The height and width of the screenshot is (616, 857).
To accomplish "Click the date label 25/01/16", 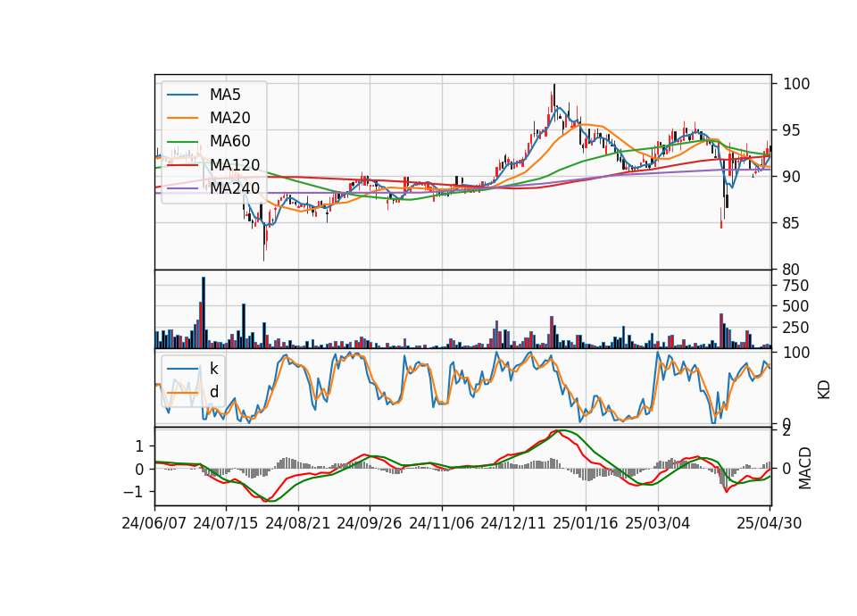I will point(586,523).
